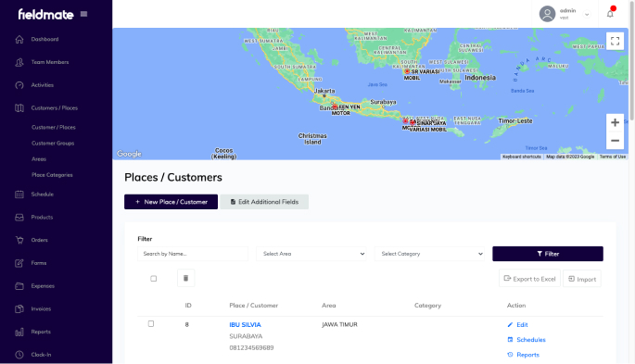The height and width of the screenshot is (364, 635).
Task: Click the admin user avatar icon
Action: tap(547, 14)
